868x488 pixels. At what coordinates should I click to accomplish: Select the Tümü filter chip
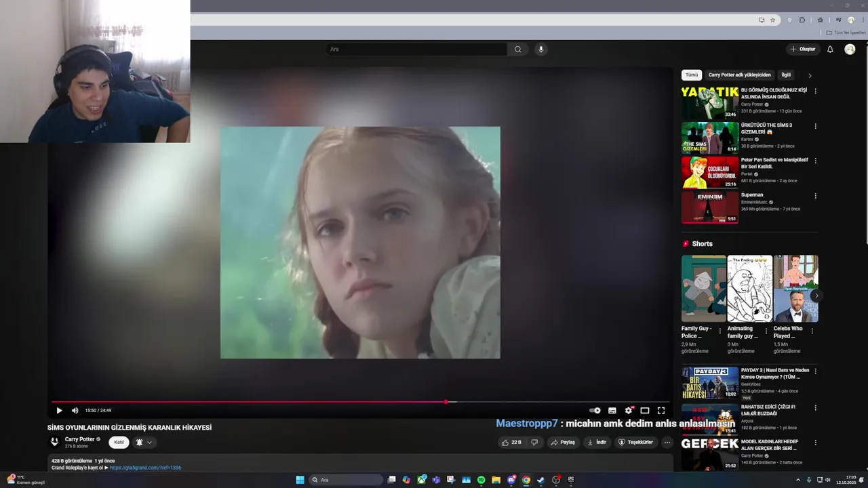pyautogui.click(x=691, y=75)
